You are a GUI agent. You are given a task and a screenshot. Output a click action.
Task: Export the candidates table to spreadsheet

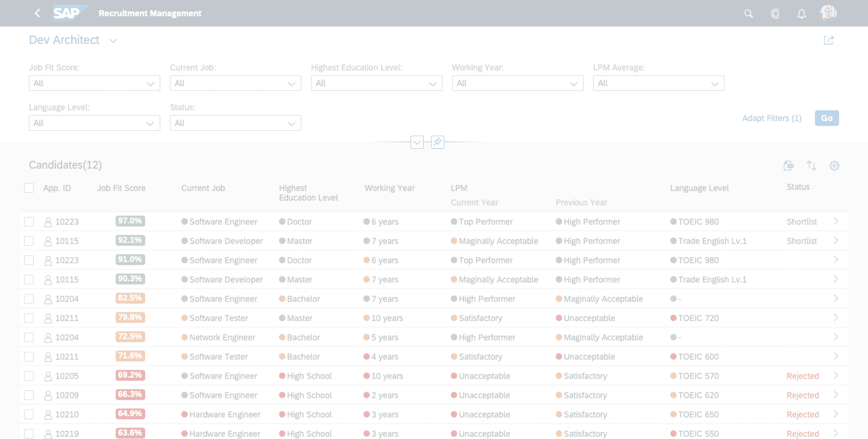coord(789,165)
